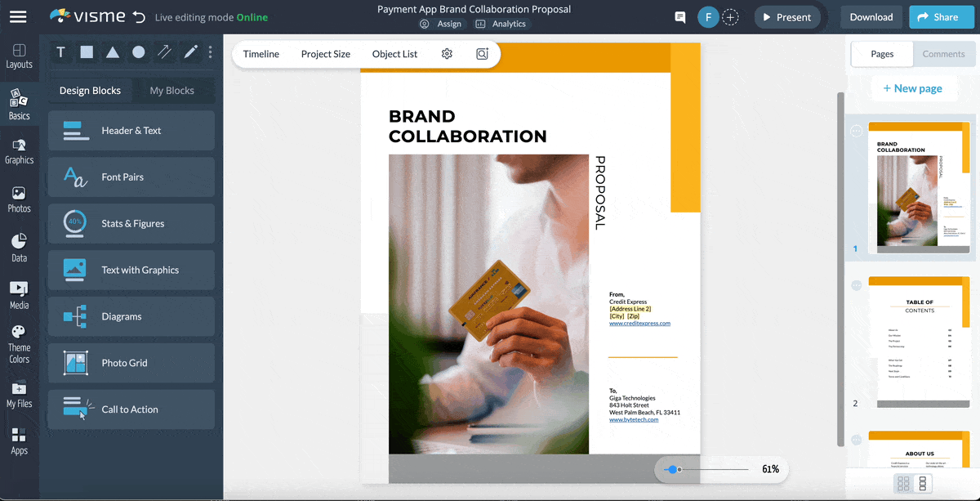Open the options menu on page 1 thumbnail
The width and height of the screenshot is (980, 501).
(x=855, y=131)
